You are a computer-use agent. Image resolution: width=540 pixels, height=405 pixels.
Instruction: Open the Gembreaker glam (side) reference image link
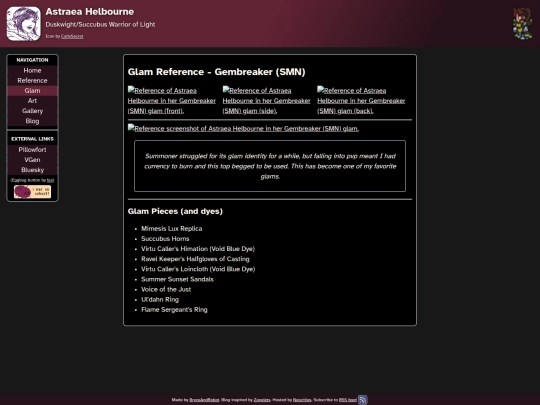coord(267,101)
